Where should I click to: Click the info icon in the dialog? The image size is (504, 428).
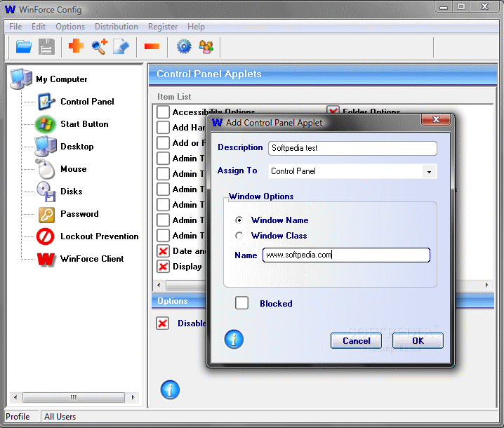pyautogui.click(x=234, y=340)
